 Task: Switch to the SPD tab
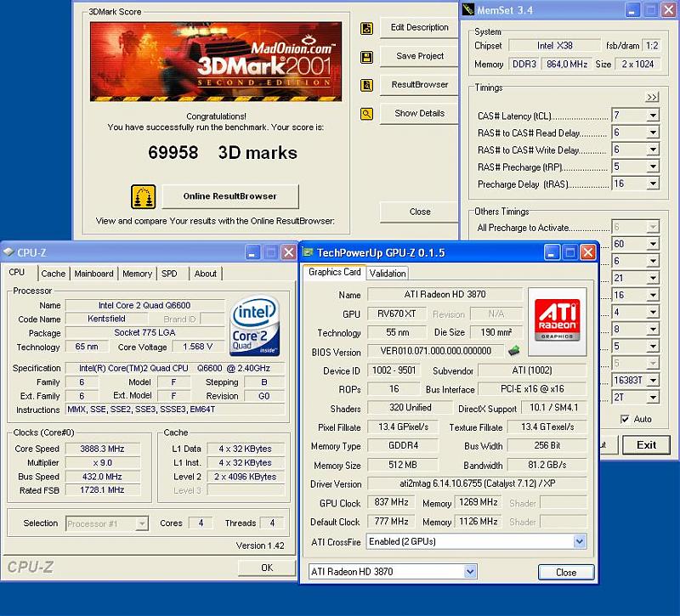169,274
